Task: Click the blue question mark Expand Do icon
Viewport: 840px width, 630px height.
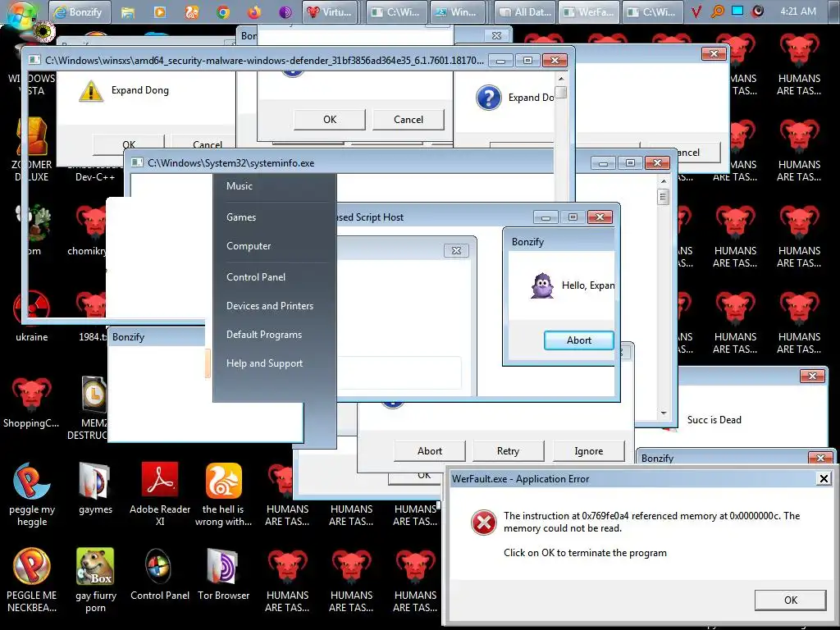Action: 489,98
